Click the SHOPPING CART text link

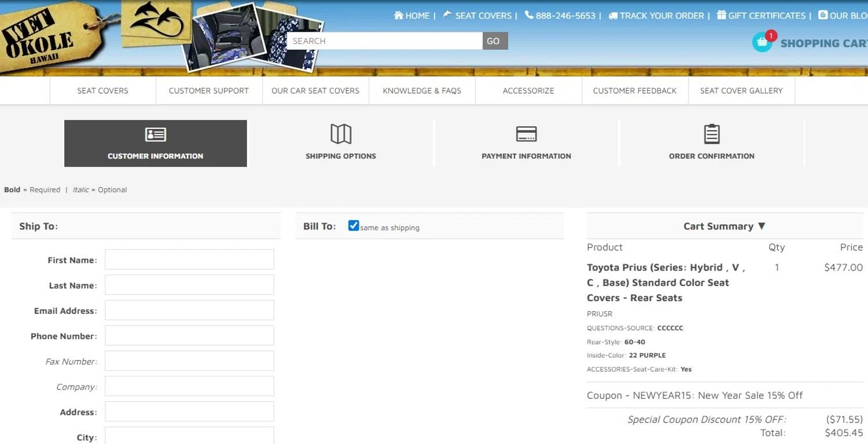point(824,43)
